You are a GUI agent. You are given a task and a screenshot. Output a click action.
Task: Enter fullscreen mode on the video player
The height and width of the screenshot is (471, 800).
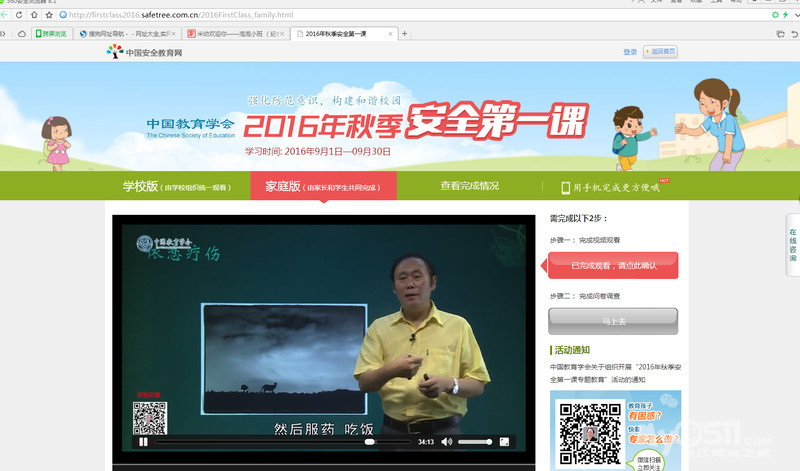[505, 441]
